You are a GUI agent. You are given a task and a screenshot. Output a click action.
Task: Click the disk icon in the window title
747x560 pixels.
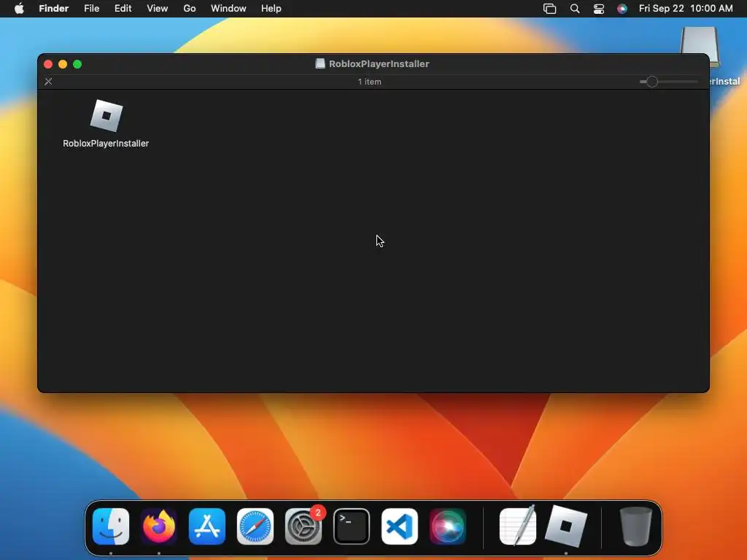pyautogui.click(x=320, y=64)
